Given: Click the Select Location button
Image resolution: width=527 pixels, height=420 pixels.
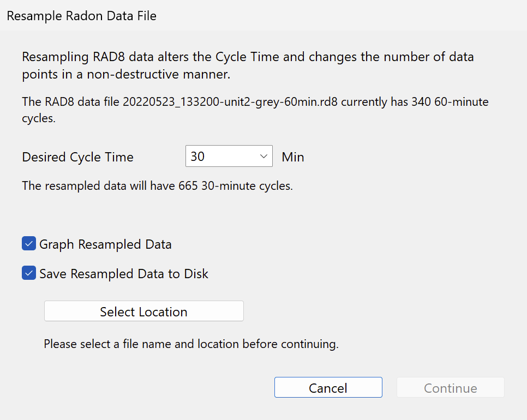Looking at the screenshot, I should tap(143, 311).
